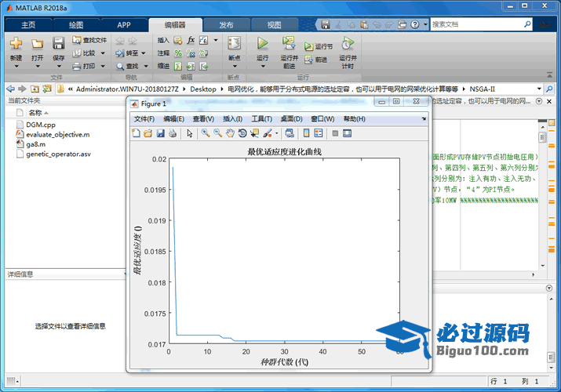The height and width of the screenshot is (392, 561).
Task: Select file evaluate_objective.m
Action: (x=57, y=135)
